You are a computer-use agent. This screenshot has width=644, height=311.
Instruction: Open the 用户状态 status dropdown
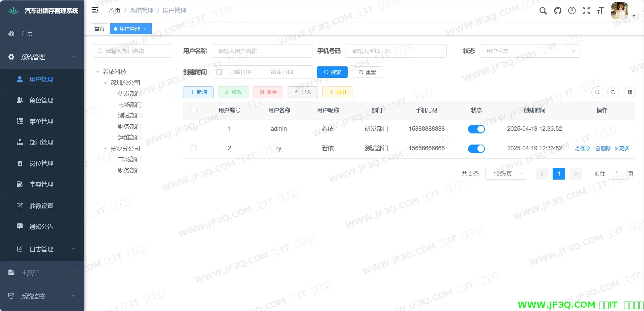[x=530, y=51]
